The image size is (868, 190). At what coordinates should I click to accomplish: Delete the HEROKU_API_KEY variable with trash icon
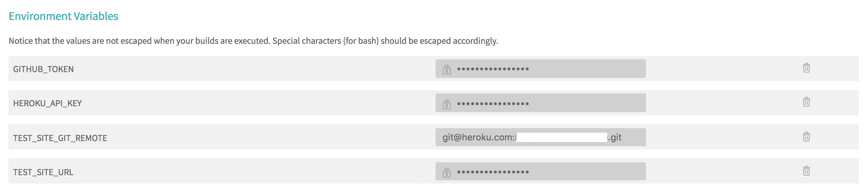(x=806, y=102)
